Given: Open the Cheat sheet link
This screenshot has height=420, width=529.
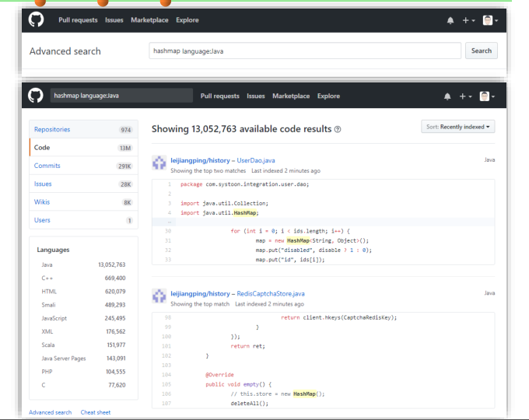Looking at the screenshot, I should click(96, 412).
